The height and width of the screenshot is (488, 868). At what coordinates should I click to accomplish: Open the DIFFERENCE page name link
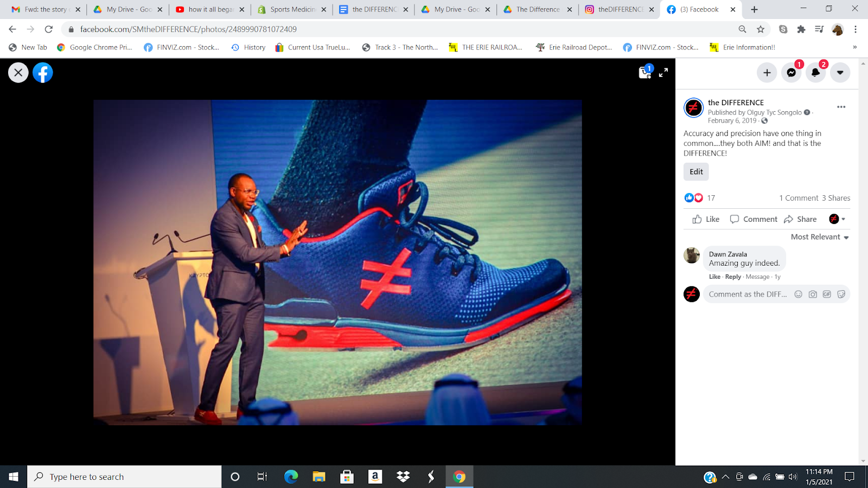pyautogui.click(x=736, y=102)
